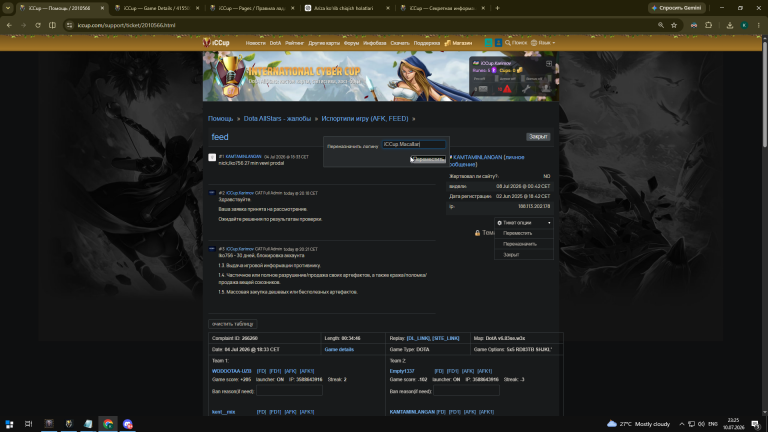Open the Рейтинг menu item

(x=294, y=43)
